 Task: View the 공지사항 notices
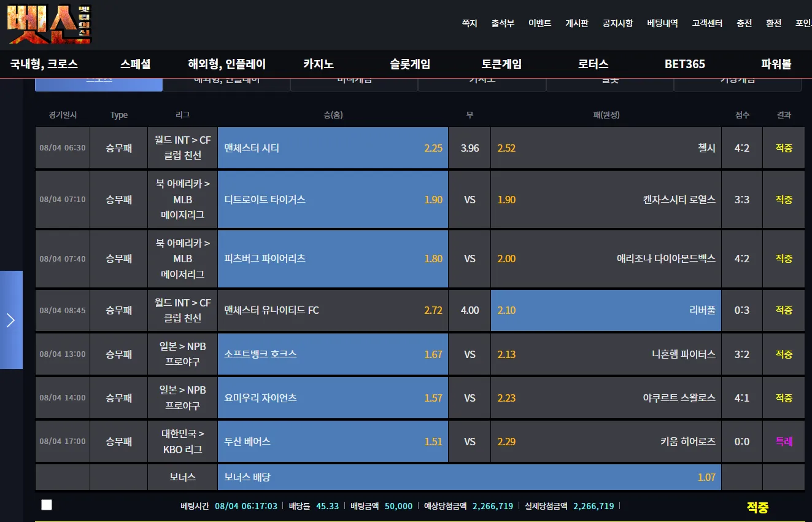(x=617, y=23)
